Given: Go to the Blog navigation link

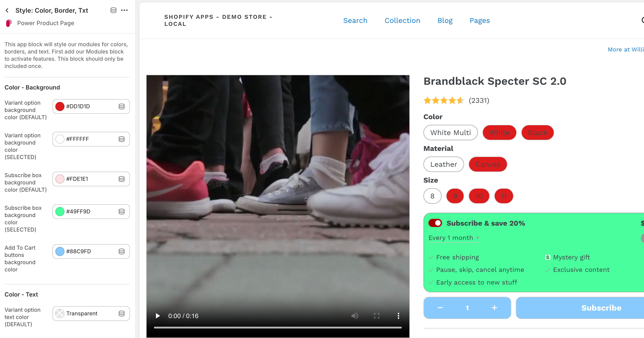Looking at the screenshot, I should (445, 20).
